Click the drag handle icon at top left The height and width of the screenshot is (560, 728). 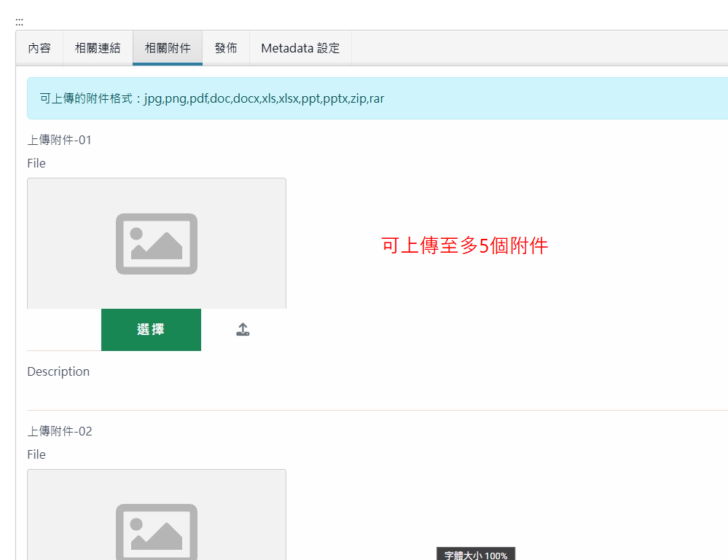pos(19,20)
